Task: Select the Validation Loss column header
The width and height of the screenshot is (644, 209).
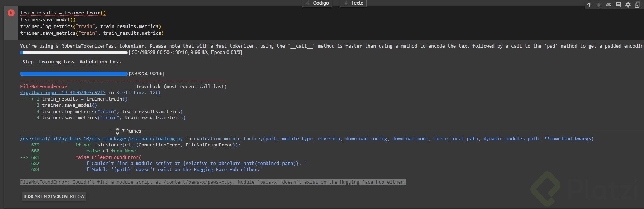Action: [100, 62]
